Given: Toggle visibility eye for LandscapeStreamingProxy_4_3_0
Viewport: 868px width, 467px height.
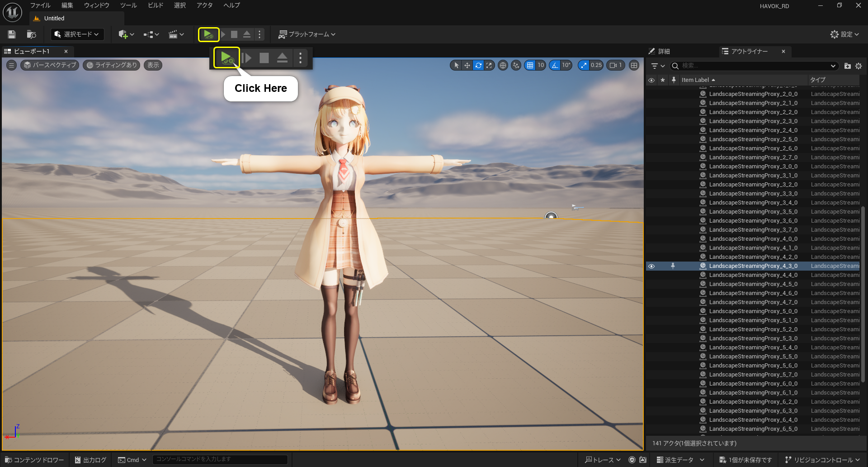Looking at the screenshot, I should (651, 266).
